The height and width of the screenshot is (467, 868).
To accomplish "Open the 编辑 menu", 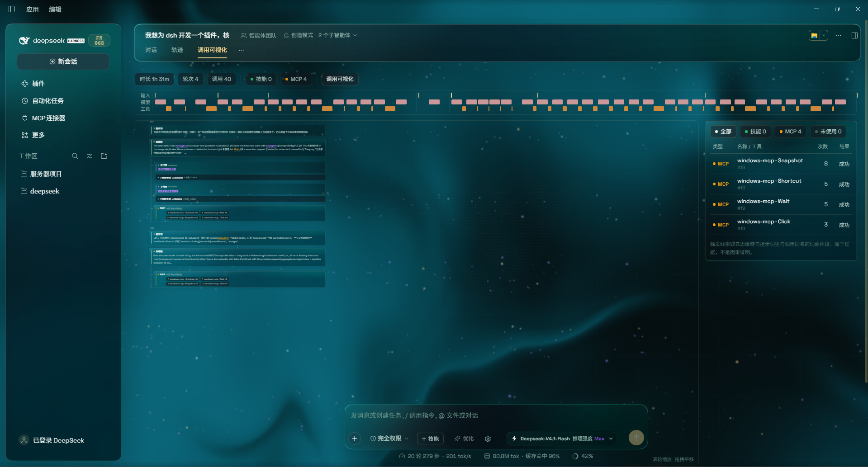I will 55,9.
